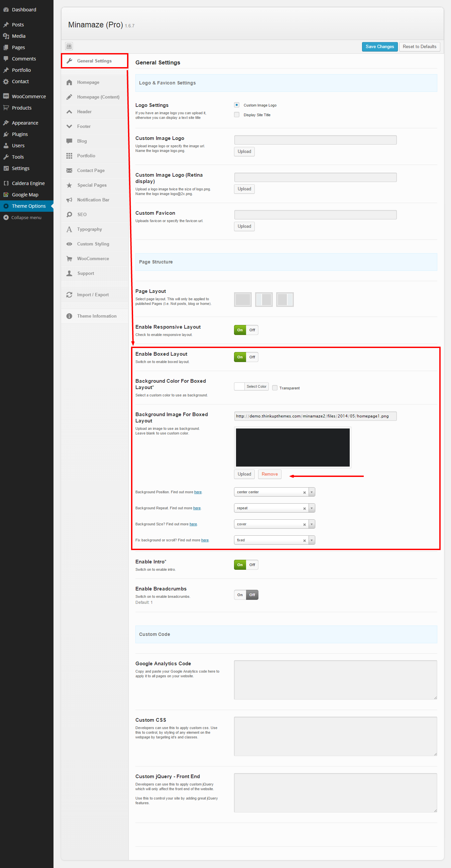Clear the fixed selection with x
Screen dimensions: 451x868
click(x=304, y=540)
